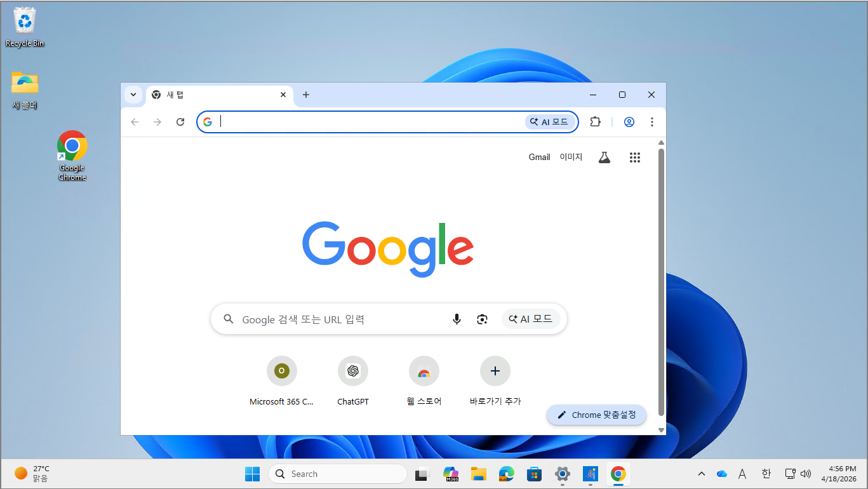Click 바로가기 추가 plus shortcut

click(x=495, y=381)
